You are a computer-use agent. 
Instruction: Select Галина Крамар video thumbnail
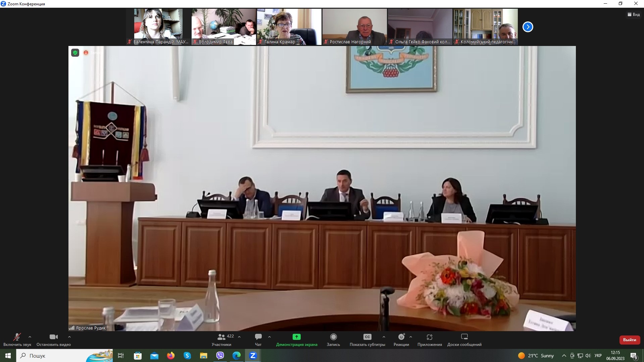[x=289, y=27]
